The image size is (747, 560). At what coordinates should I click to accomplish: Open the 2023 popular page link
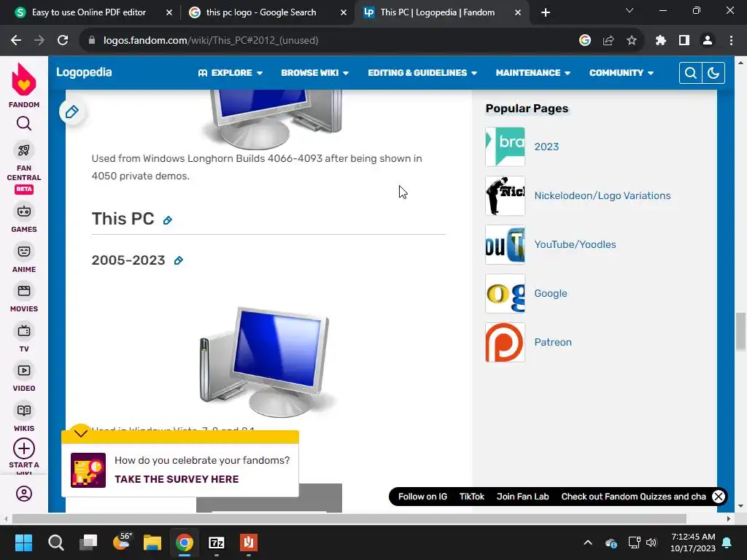pyautogui.click(x=546, y=147)
